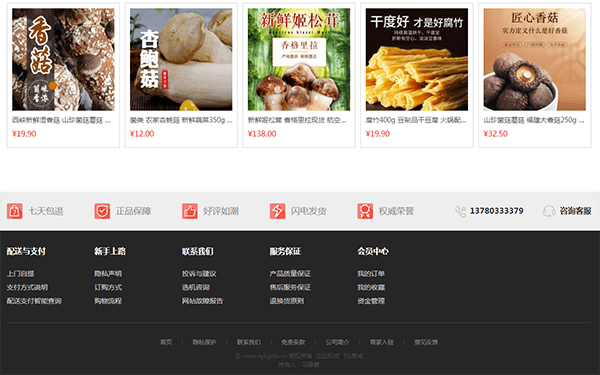The height and width of the screenshot is (375, 600).
Task: Open product title 菌美 农家杏鲍菇 350g
Action: (x=181, y=120)
